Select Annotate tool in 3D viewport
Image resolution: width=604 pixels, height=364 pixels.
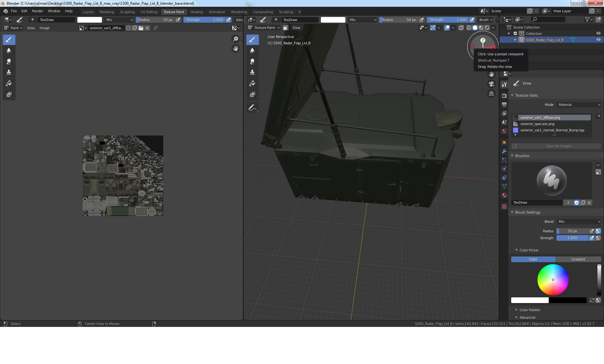252,108
